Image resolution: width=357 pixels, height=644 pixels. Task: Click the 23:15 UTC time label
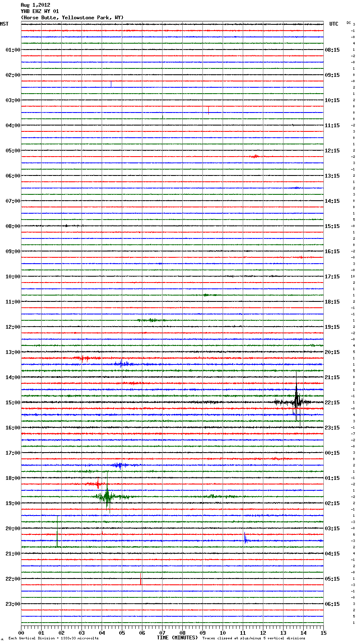pyautogui.click(x=332, y=428)
